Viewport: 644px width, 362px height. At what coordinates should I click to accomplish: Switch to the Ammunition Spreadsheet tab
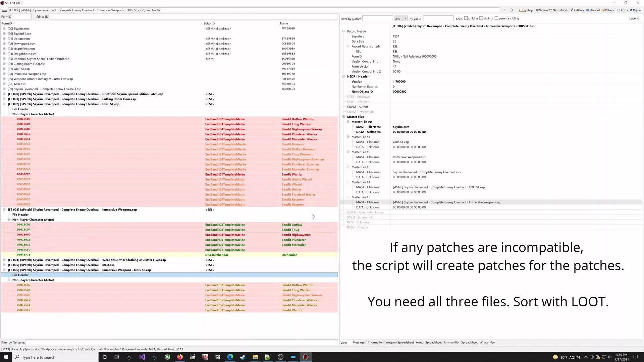(461, 342)
